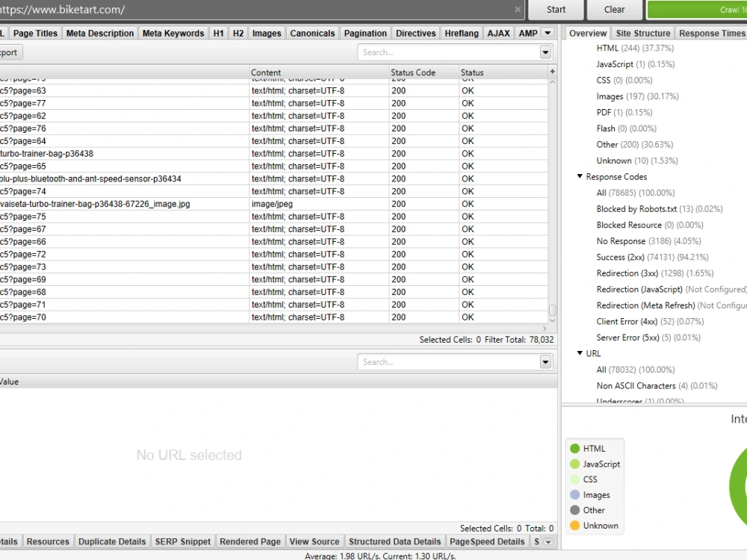Open the Pagination tab
Viewport: 747px width, 560px height.
365,34
